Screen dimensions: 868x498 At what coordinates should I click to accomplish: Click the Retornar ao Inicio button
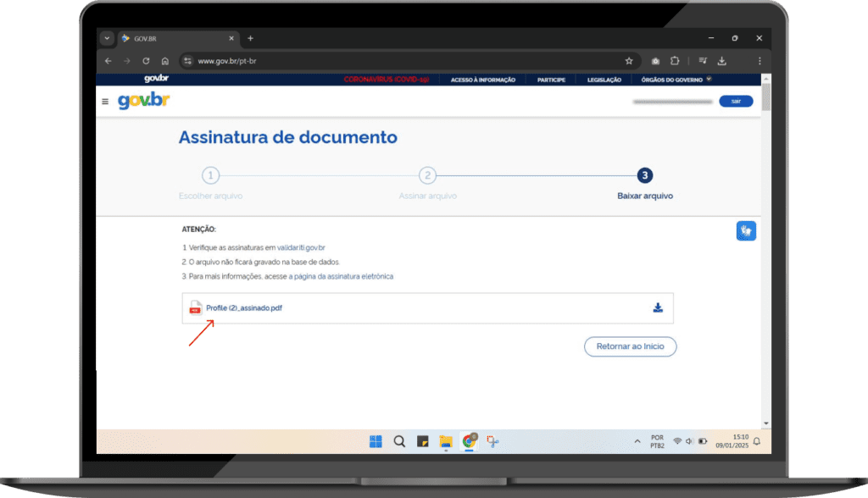(630, 346)
